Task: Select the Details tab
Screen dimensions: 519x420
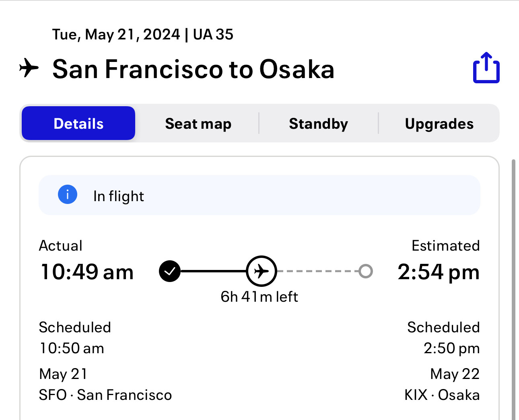Action: click(78, 124)
